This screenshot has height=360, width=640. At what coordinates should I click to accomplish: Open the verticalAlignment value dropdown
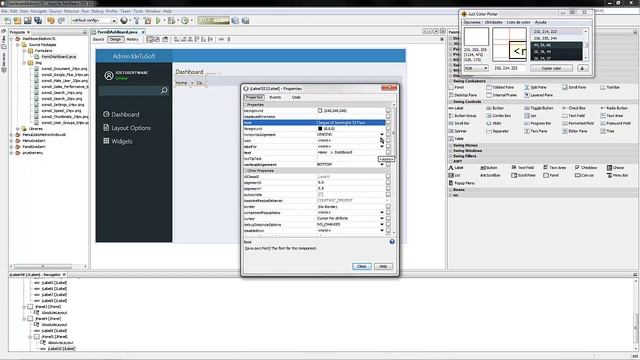pyautogui.click(x=382, y=164)
